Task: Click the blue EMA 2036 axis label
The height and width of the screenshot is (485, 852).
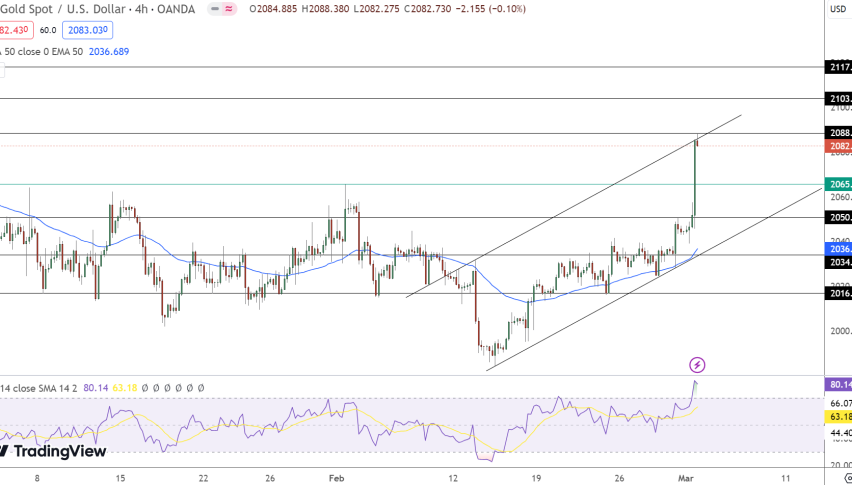Action: [838, 249]
